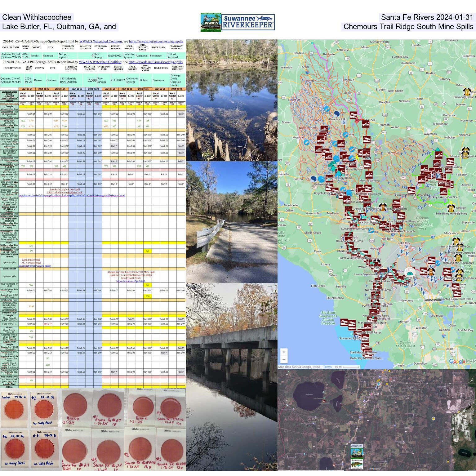Open the Brooks Co. High School Spill link
Viewport: 476px width, 476px height.
pyautogui.click(x=65, y=189)
